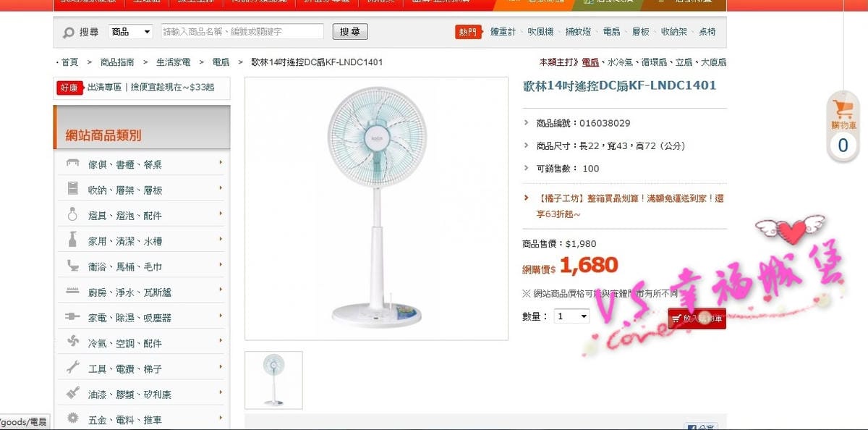Click the fan air-conditioning category icon
The image size is (868, 430).
click(72, 342)
